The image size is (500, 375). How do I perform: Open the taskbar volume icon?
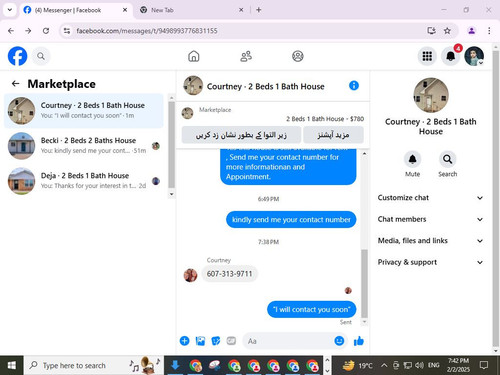coord(419,366)
